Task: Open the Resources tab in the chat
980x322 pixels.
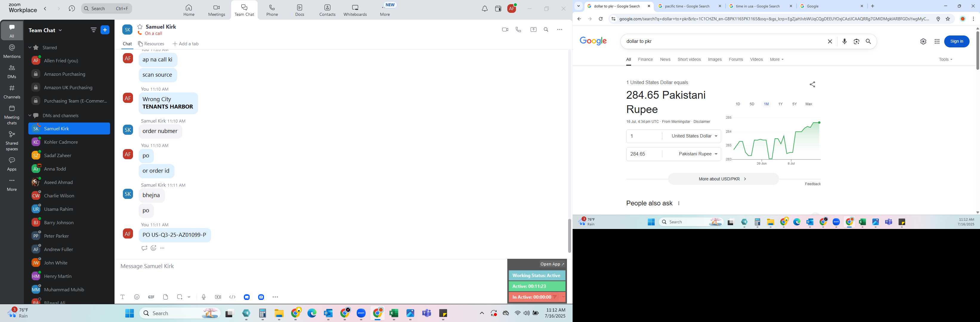Action: tap(151, 44)
